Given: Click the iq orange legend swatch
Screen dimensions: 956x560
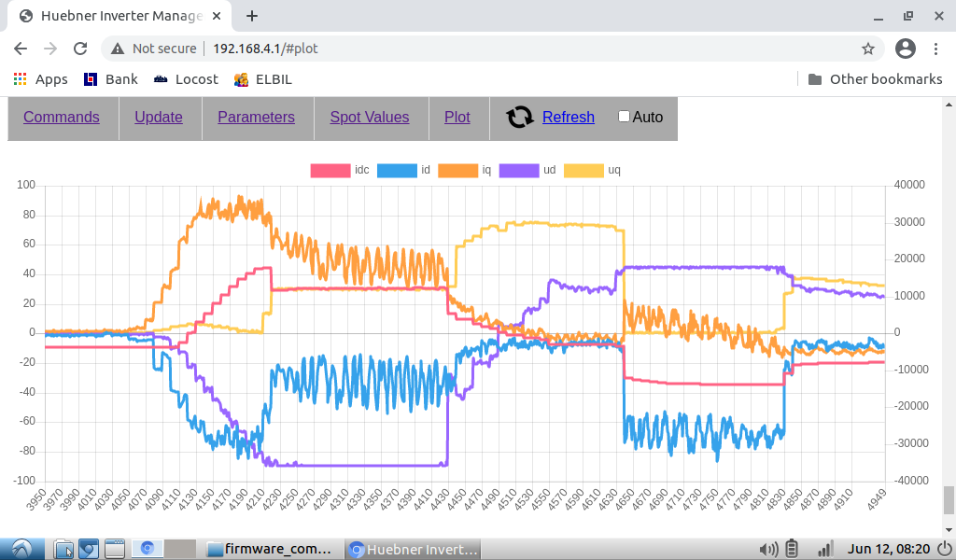Looking at the screenshot, I should (457, 170).
